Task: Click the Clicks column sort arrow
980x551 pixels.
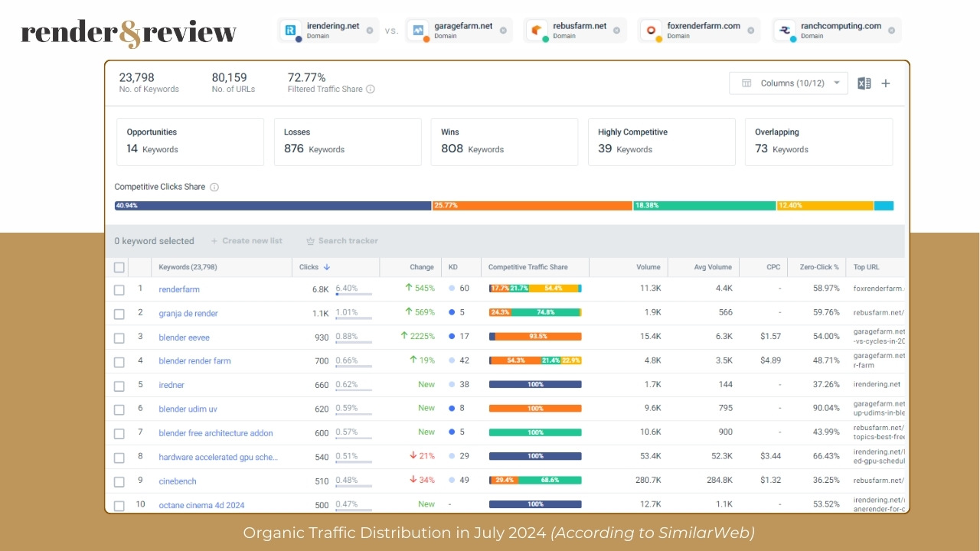Action: (327, 267)
